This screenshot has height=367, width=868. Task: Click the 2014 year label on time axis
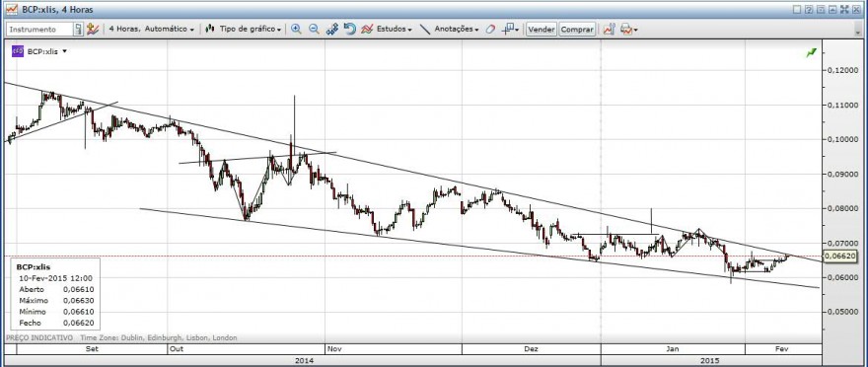point(304,360)
